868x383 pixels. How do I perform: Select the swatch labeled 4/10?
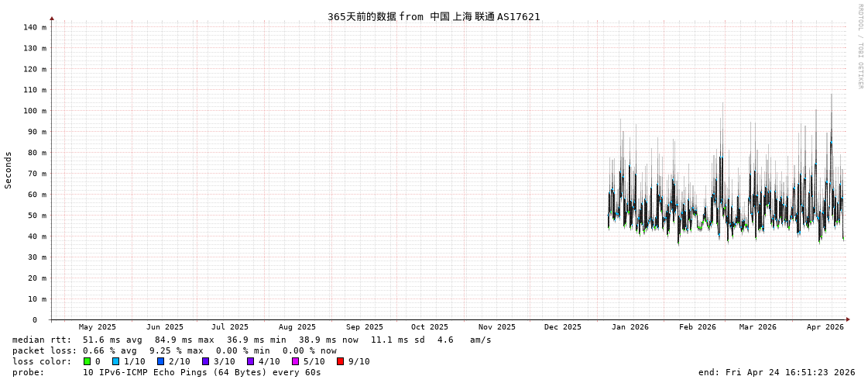point(251,361)
